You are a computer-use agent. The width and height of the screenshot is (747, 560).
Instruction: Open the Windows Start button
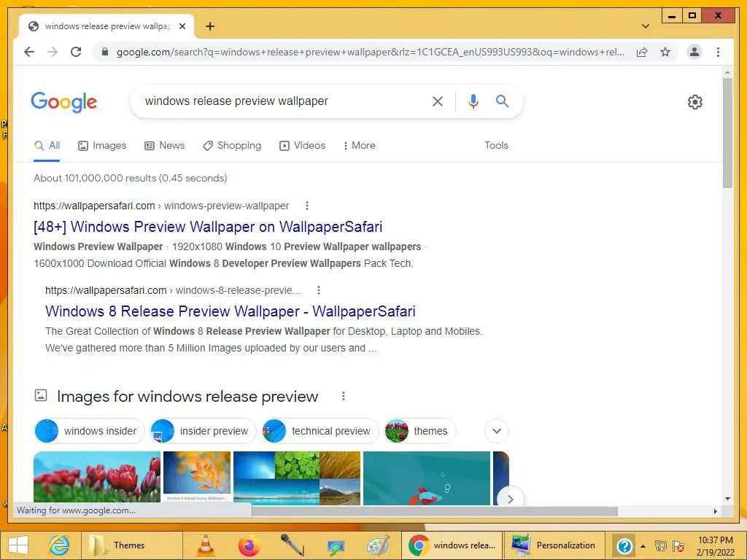click(18, 545)
